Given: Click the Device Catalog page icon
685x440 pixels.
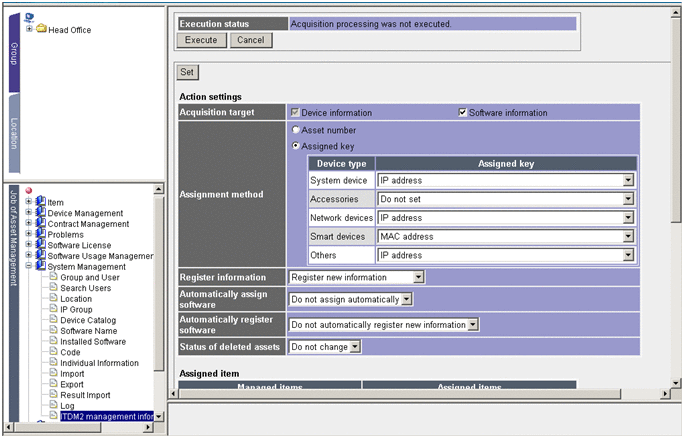Looking at the screenshot, I should (x=53, y=320).
